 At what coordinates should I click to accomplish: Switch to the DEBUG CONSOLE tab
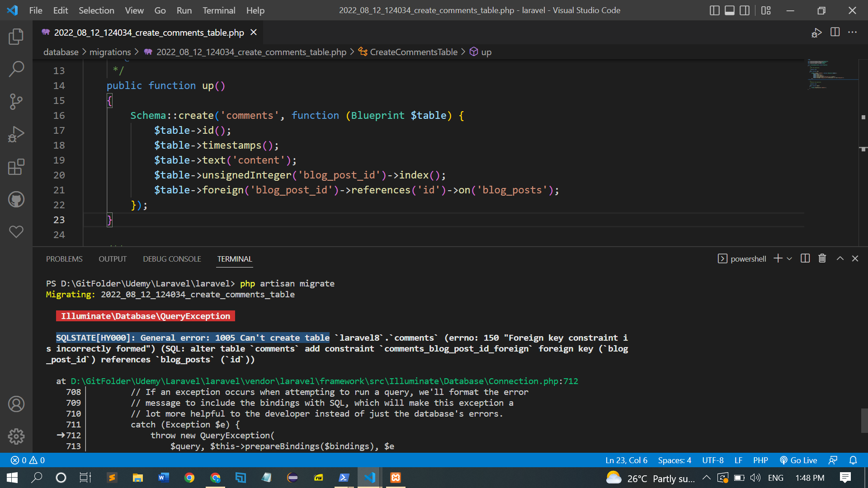[x=172, y=259]
